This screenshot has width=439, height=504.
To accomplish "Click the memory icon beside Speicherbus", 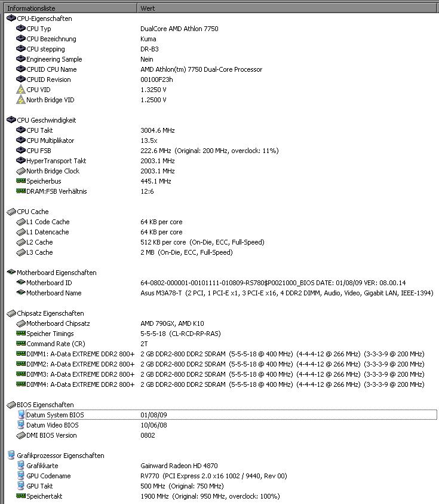I will click(20, 181).
